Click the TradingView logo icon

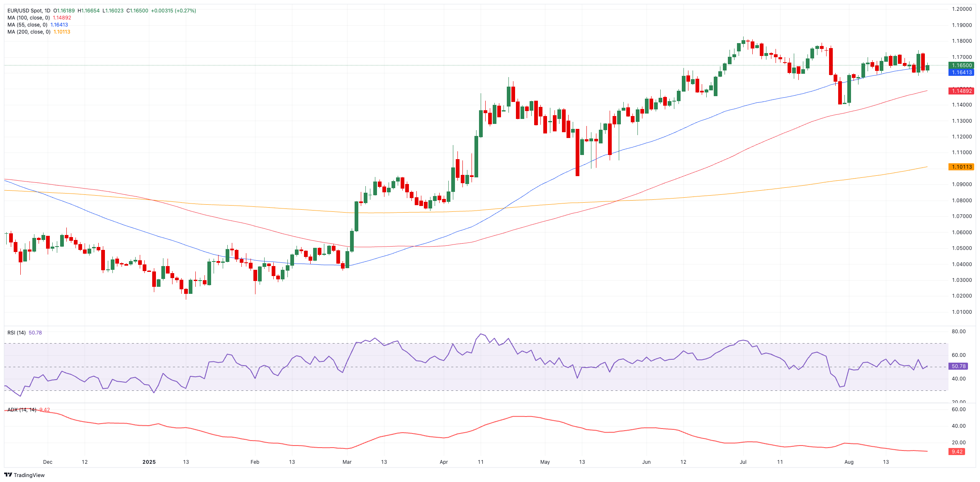(x=8, y=475)
